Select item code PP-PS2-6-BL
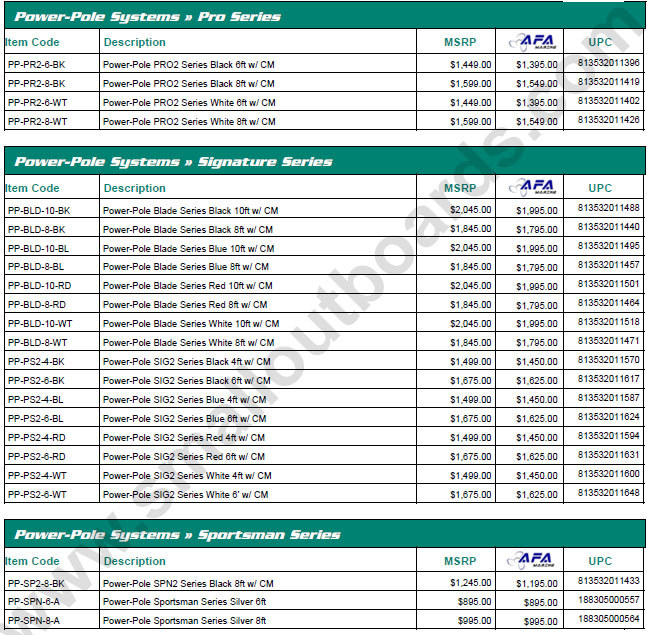The width and height of the screenshot is (647, 635). (x=35, y=419)
